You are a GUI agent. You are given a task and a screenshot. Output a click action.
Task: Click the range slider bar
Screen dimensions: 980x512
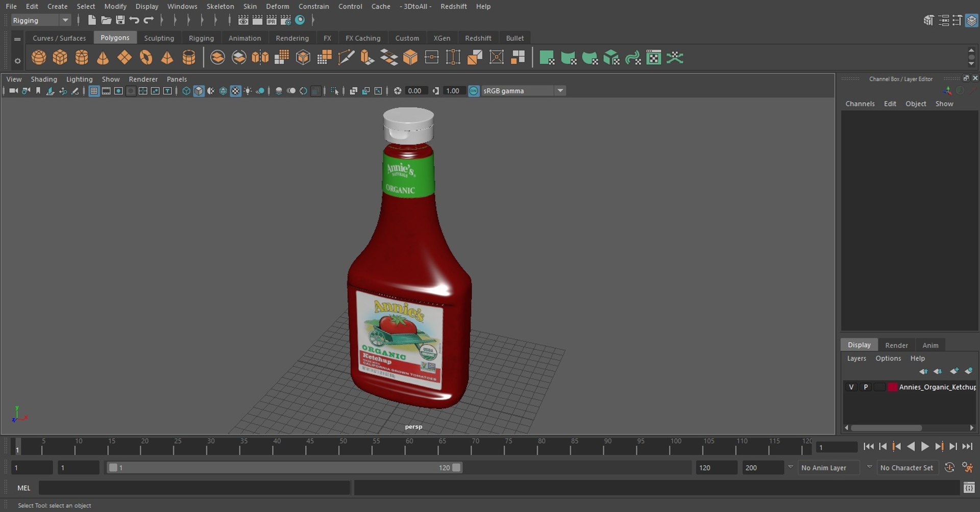click(x=285, y=468)
